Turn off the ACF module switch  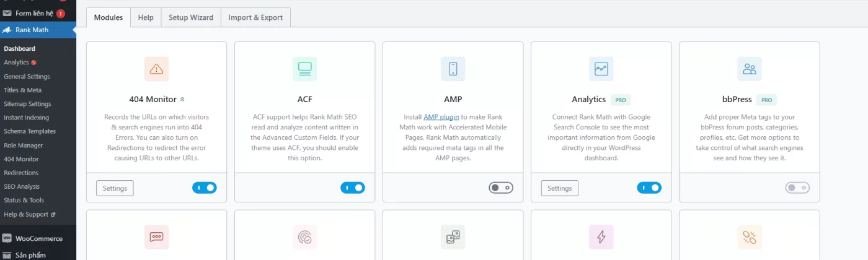[353, 188]
